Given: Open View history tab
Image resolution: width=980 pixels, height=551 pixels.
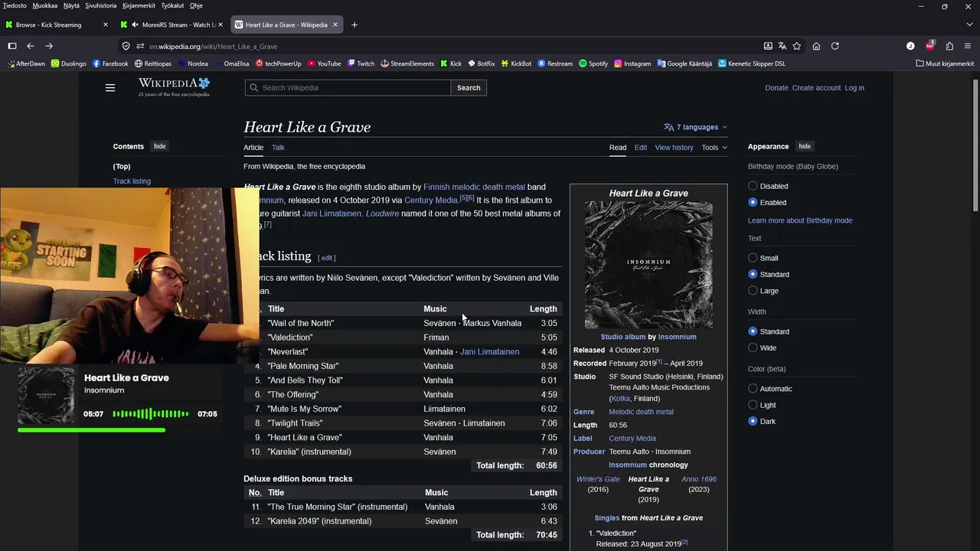Looking at the screenshot, I should 674,148.
